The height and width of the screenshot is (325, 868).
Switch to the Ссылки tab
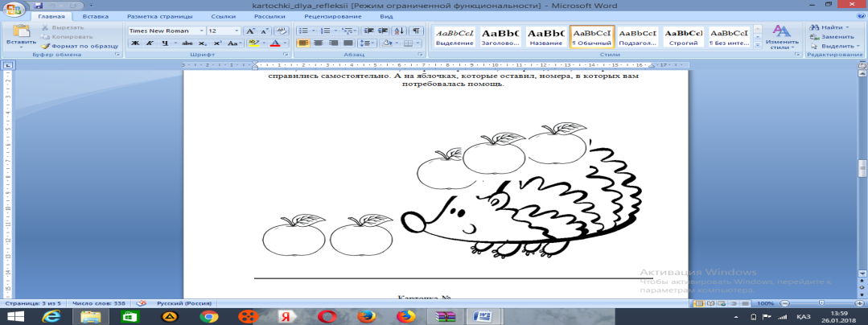click(224, 17)
